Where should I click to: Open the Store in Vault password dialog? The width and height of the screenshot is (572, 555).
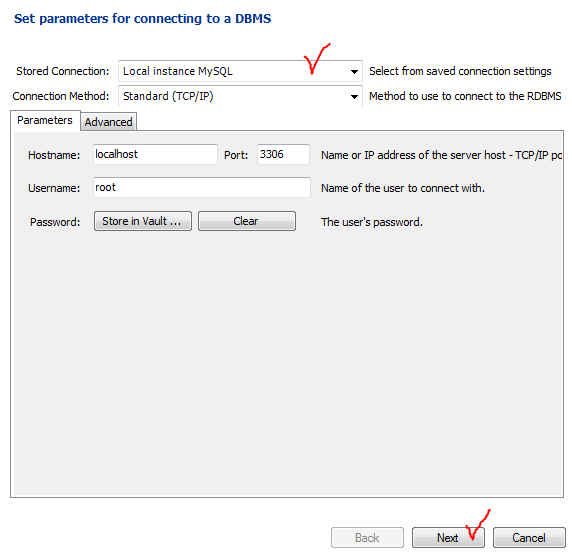[x=143, y=221]
